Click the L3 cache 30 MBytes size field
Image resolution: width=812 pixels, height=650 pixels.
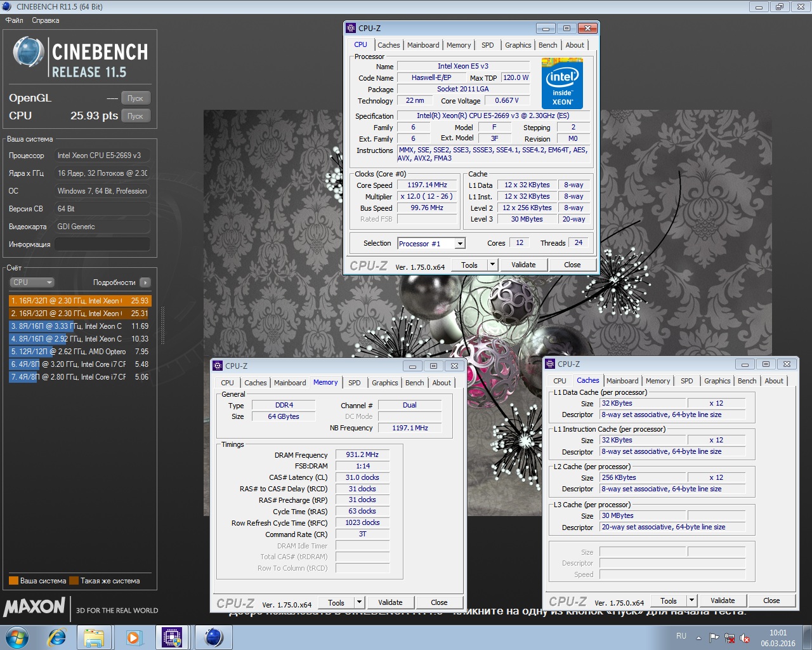[x=643, y=516]
